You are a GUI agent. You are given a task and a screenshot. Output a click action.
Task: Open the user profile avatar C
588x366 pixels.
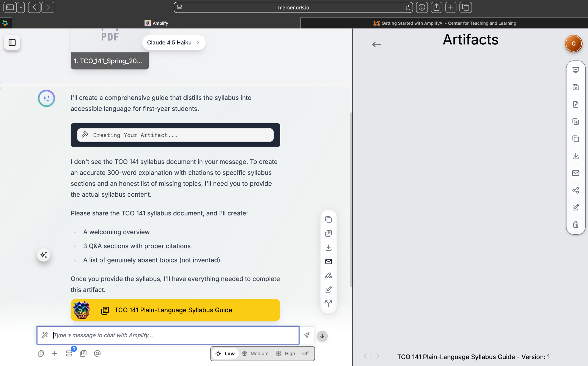point(574,44)
